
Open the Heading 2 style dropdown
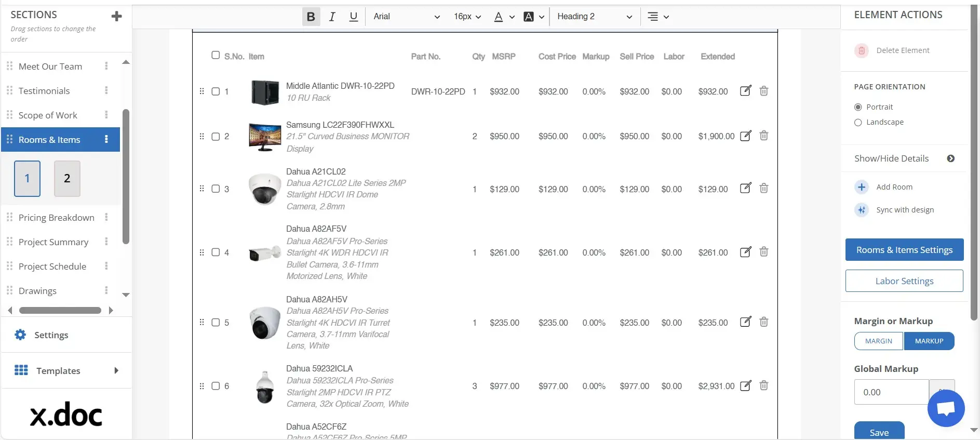(x=594, y=17)
